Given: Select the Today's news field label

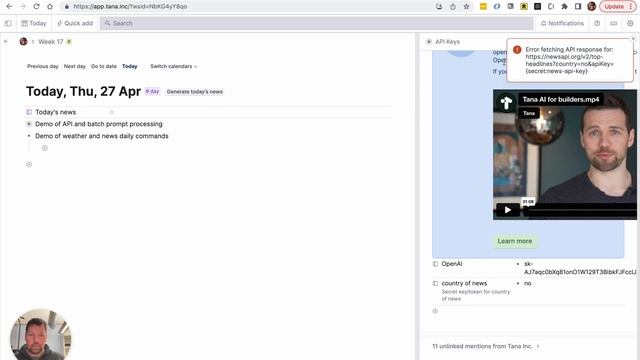Looking at the screenshot, I should click(x=56, y=112).
